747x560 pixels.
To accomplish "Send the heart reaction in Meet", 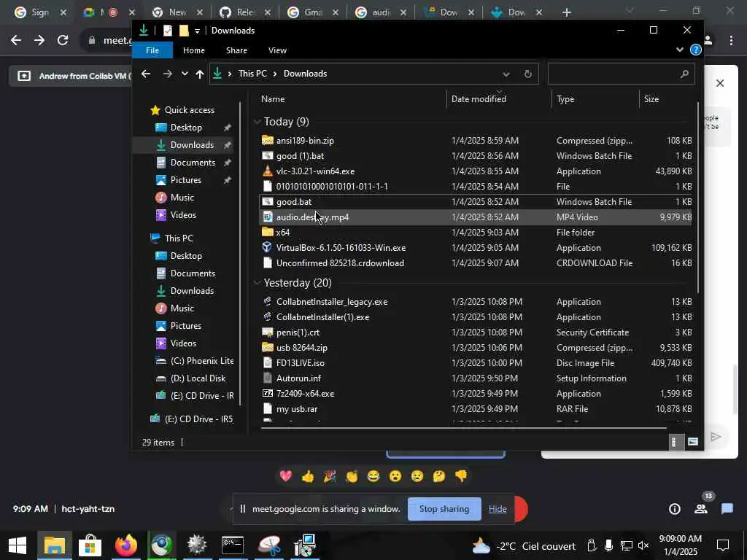I will coord(286,475).
